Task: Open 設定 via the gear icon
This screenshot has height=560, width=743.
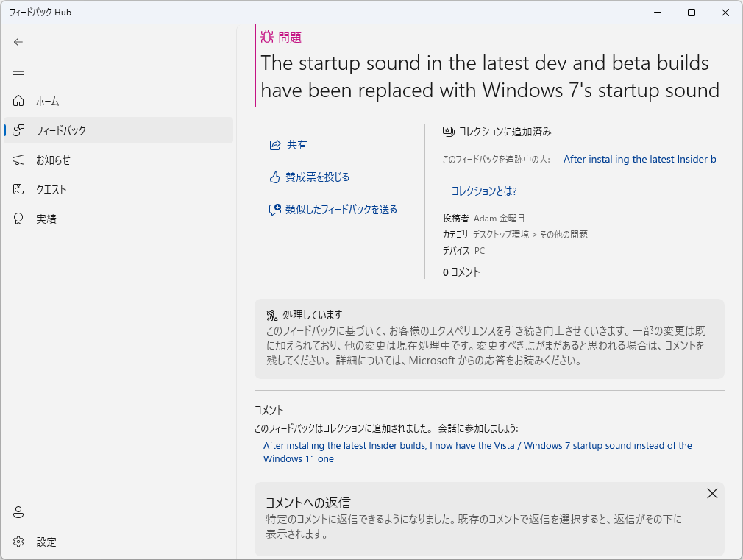Action: tap(18, 542)
